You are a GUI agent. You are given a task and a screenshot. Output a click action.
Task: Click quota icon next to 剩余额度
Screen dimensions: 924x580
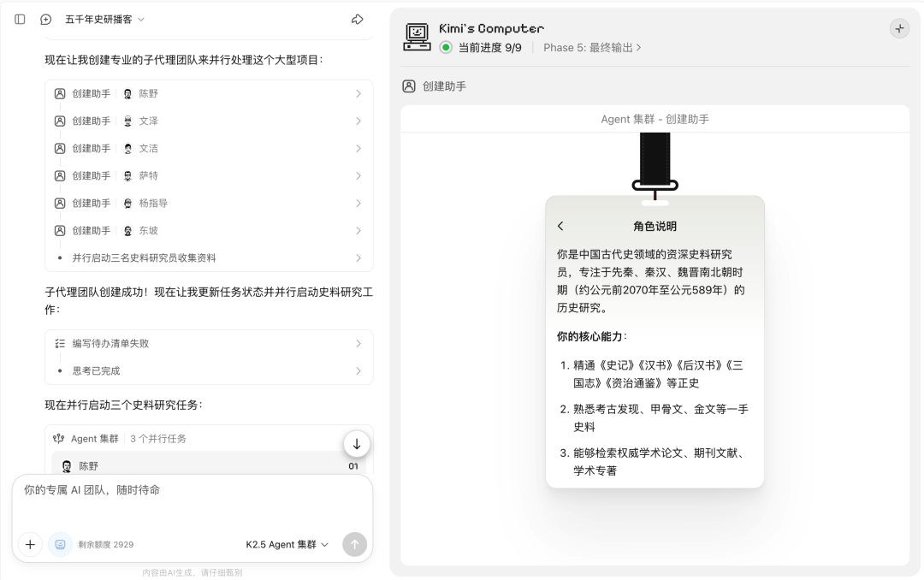point(60,544)
